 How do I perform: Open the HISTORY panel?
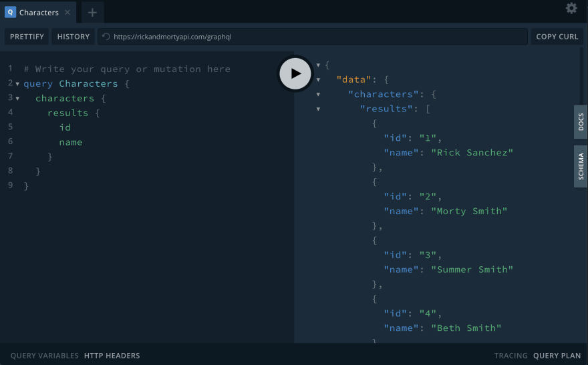73,37
